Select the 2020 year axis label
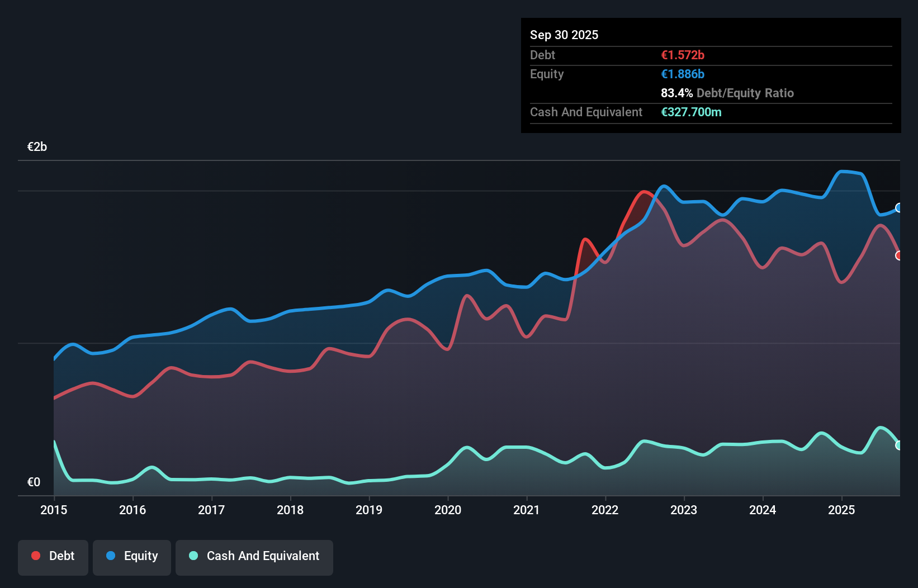This screenshot has height=588, width=918. (x=448, y=510)
